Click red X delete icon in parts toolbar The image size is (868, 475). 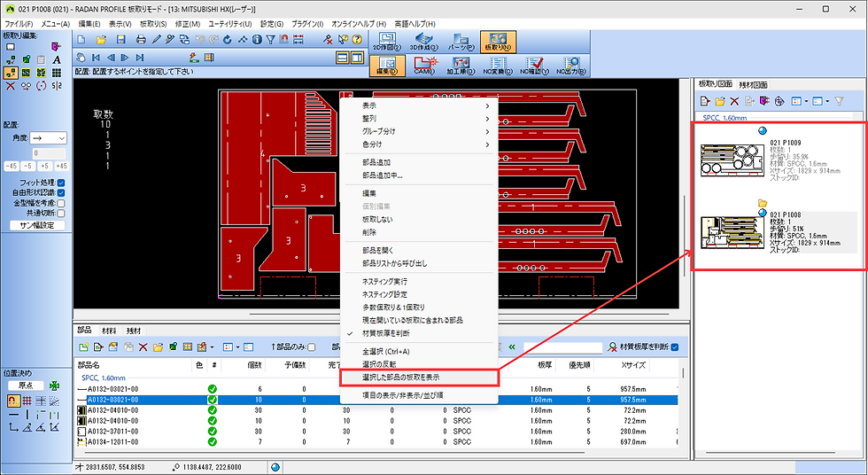pyautogui.click(x=143, y=347)
